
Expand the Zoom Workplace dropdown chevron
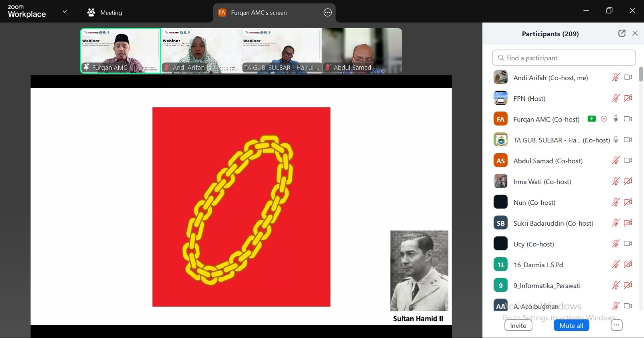pyautogui.click(x=65, y=12)
